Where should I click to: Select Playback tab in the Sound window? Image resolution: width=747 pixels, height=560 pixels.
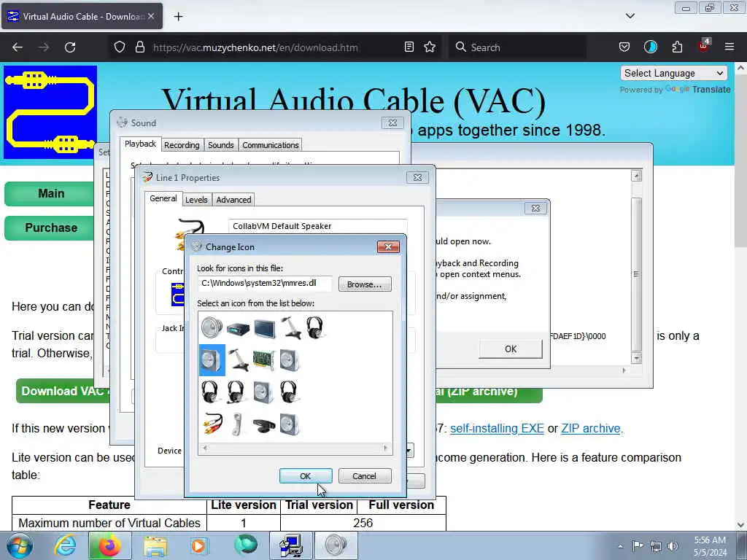tap(140, 144)
